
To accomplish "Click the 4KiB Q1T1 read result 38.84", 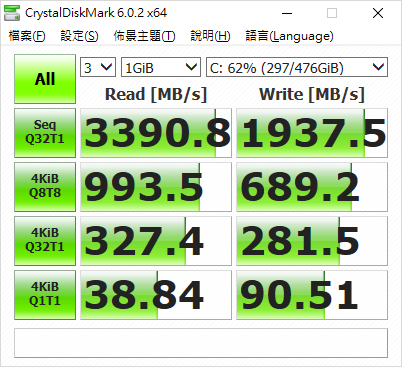I will pos(156,295).
